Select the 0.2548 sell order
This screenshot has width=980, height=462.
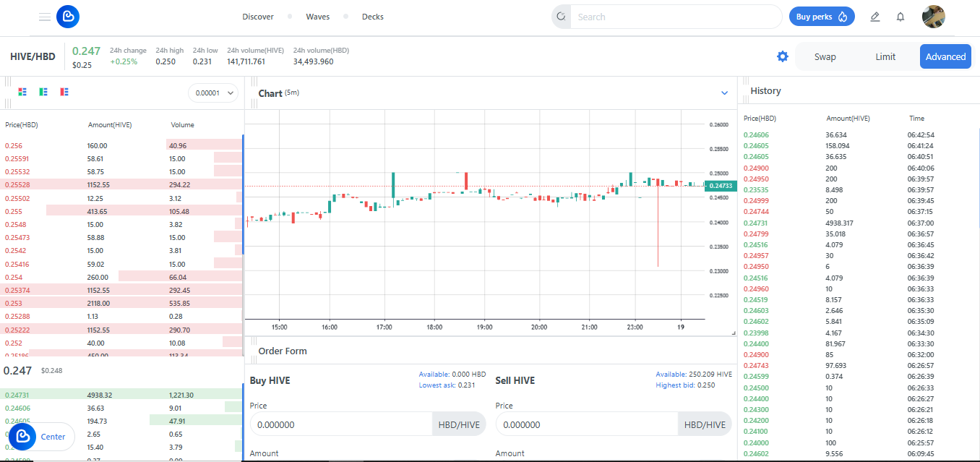click(123, 224)
